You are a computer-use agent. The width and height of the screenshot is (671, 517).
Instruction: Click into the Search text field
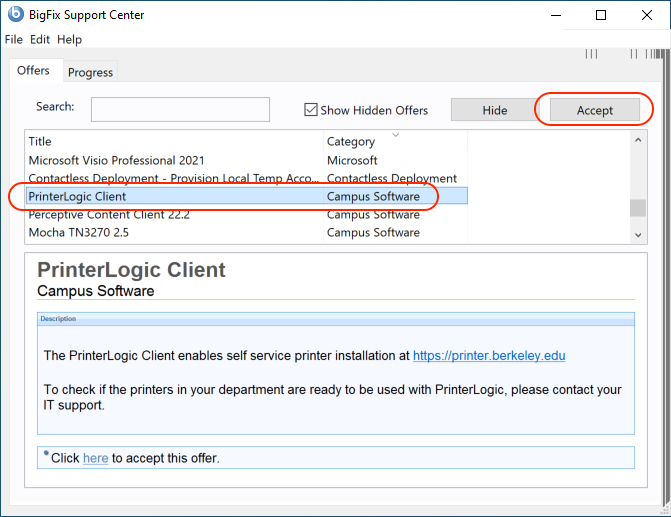coord(180,109)
